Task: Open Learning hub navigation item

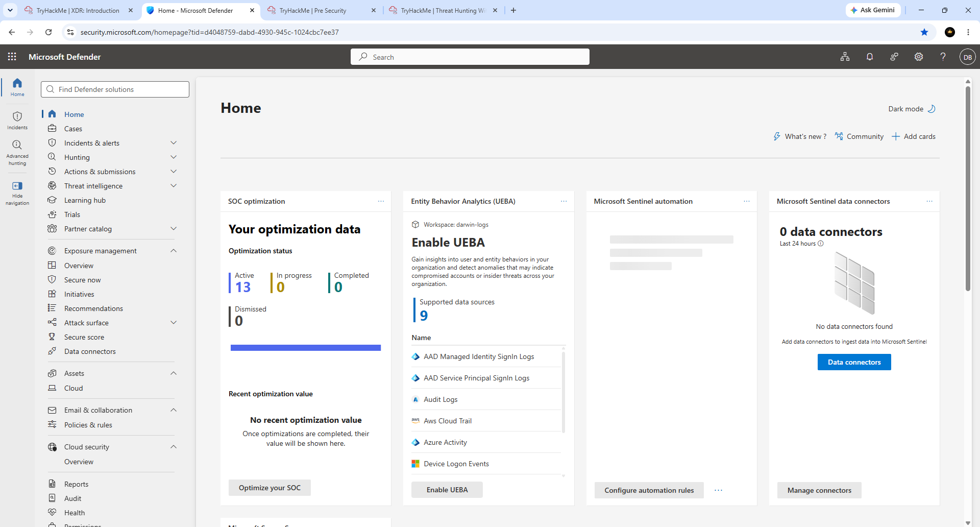Action: tap(85, 200)
